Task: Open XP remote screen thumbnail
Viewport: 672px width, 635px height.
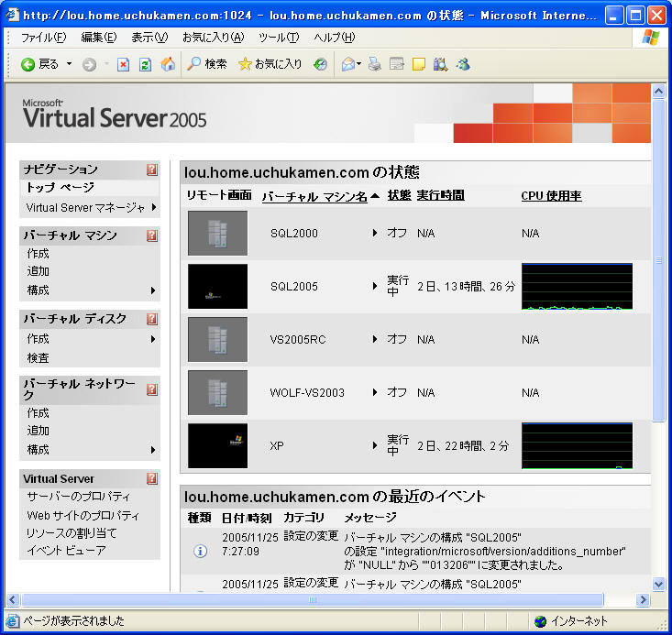Action: tap(217, 445)
